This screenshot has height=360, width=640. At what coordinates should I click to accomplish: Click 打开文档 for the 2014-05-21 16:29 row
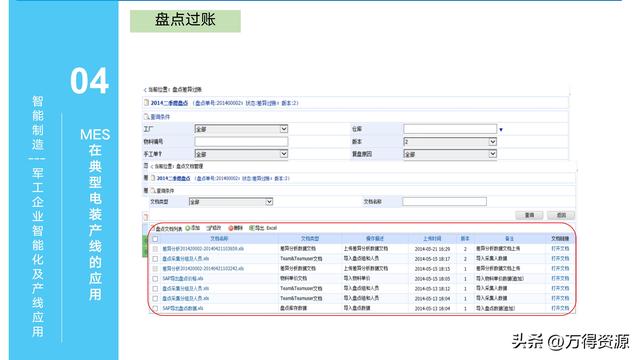pyautogui.click(x=560, y=249)
